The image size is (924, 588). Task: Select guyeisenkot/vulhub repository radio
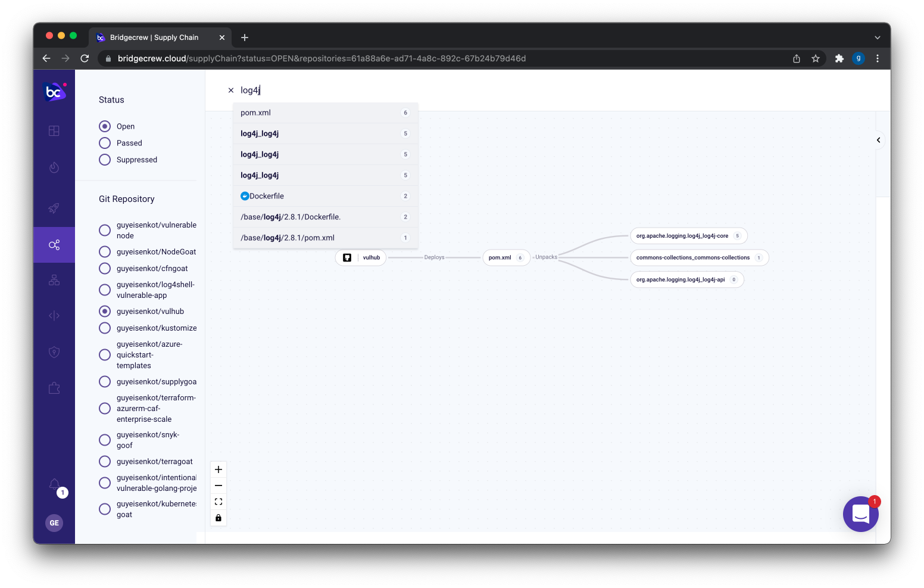click(x=105, y=312)
